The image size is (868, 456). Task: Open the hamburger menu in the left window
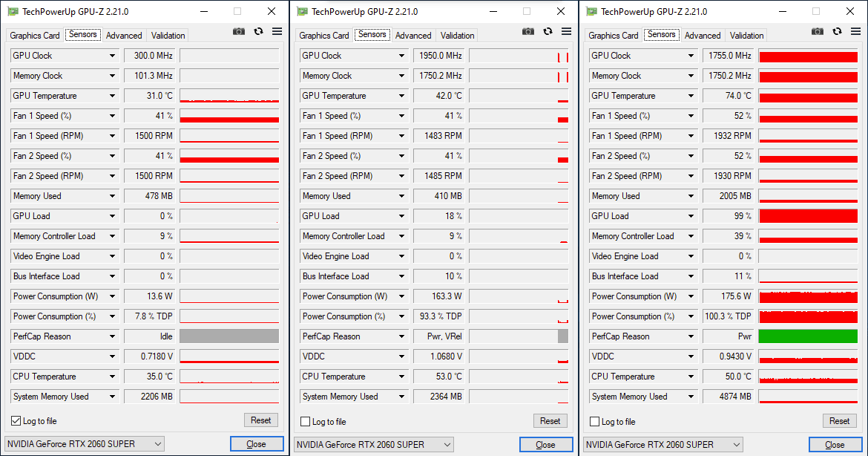point(277,31)
